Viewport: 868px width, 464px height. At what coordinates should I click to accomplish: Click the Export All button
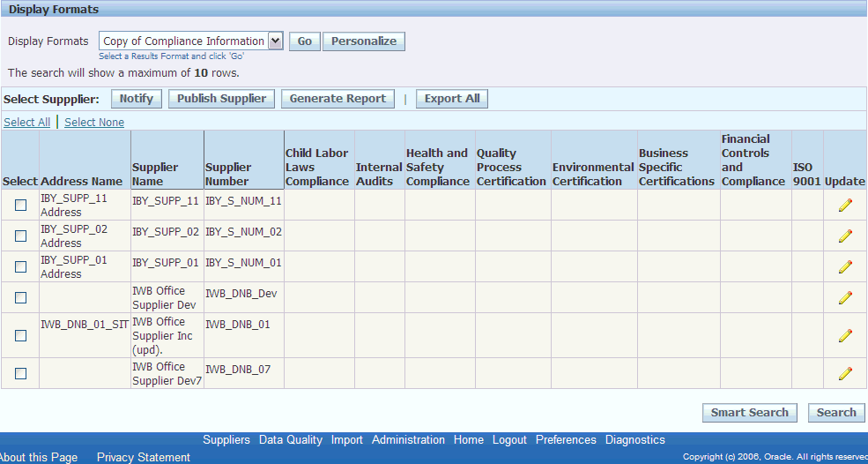pyautogui.click(x=452, y=99)
